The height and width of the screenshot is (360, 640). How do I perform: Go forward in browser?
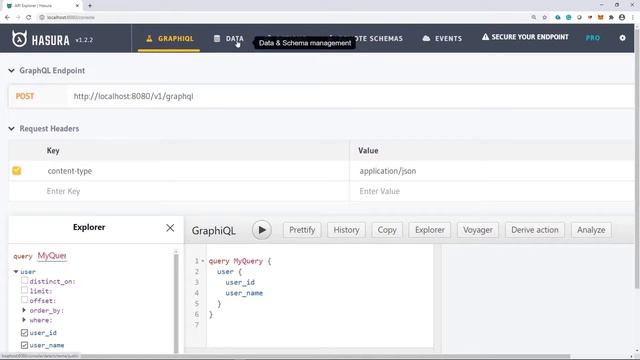point(18,18)
